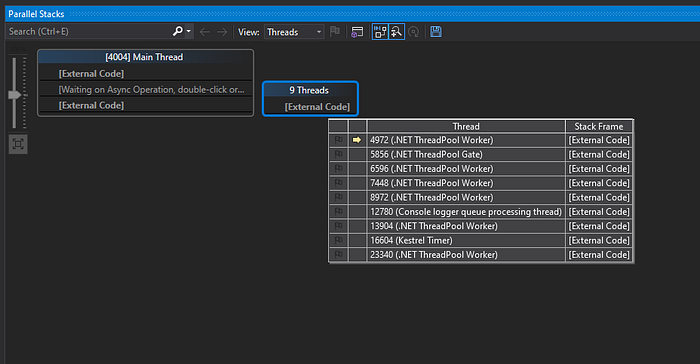Flag thread 6596 .NET ThreadPool Worker
Screen dimensions: 700x364
point(338,169)
